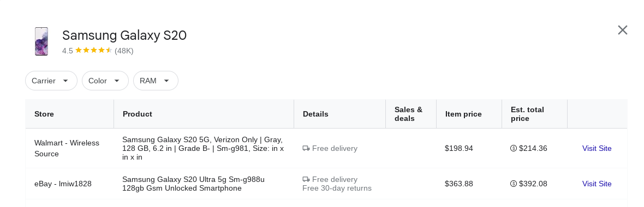
Task: Click the star rating next to 4.5
Action: [x=94, y=51]
